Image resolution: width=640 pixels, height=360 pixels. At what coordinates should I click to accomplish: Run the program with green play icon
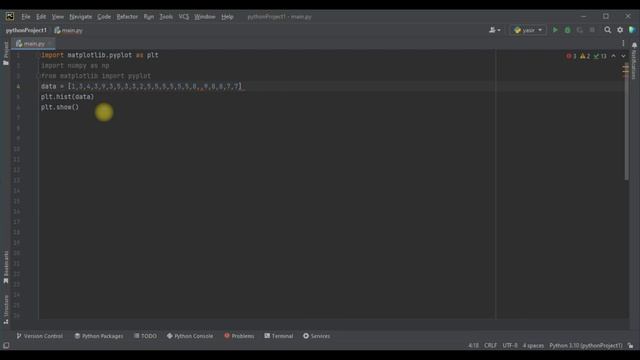(555, 30)
